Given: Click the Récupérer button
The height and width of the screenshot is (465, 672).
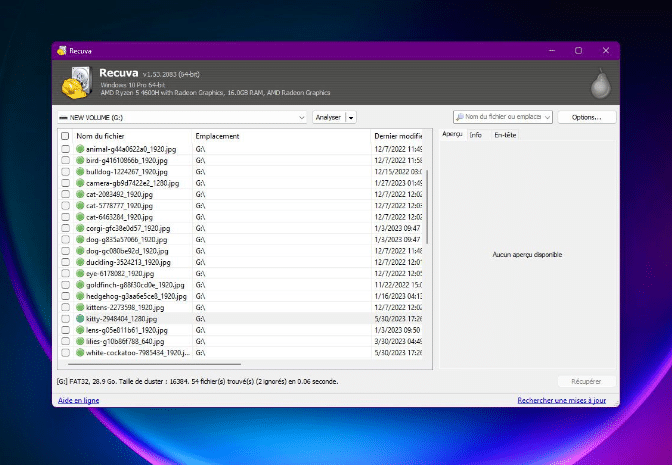Looking at the screenshot, I should (587, 381).
